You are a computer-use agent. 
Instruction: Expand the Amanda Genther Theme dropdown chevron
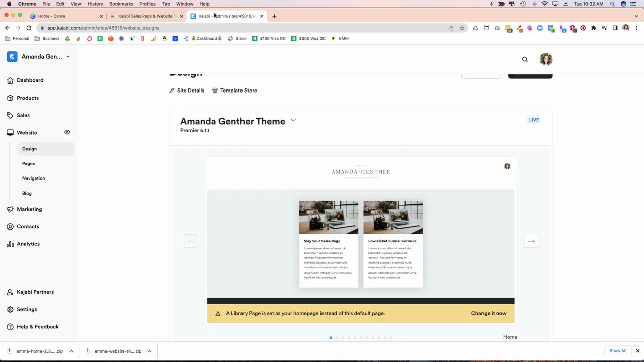293,121
